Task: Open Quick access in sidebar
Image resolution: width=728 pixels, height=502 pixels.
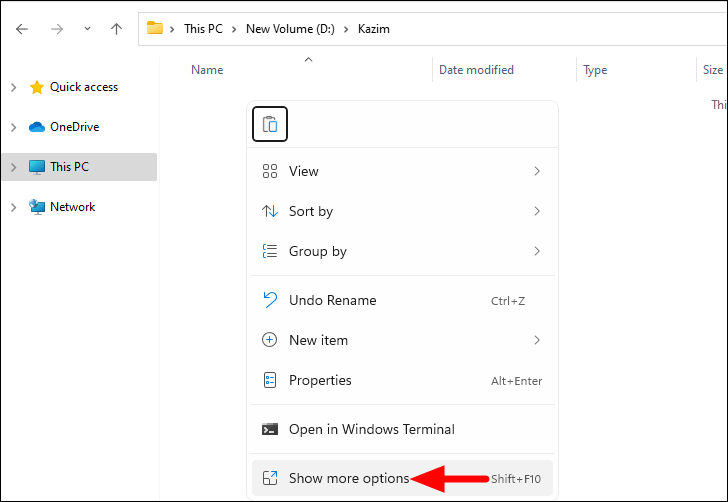Action: coord(84,87)
